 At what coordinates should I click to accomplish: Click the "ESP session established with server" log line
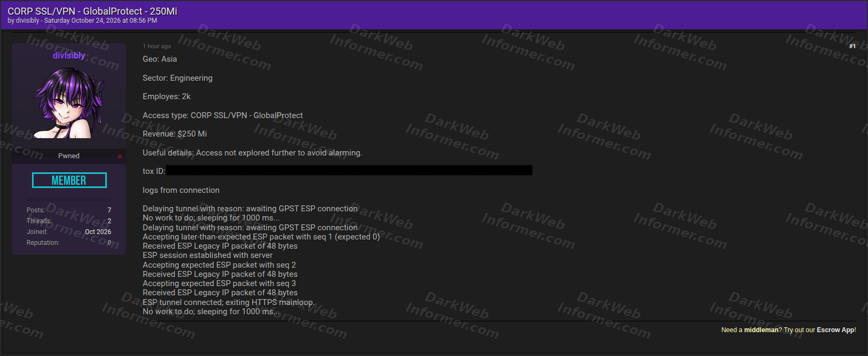coord(208,255)
